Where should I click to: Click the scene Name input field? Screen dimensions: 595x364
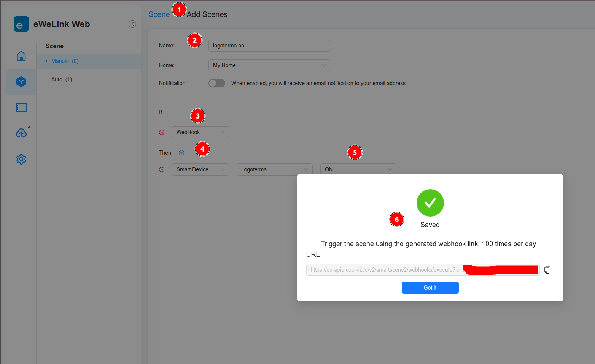(269, 46)
